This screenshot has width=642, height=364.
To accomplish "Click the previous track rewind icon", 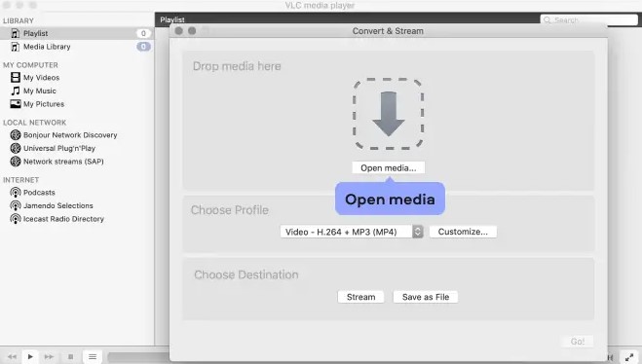I will pyautogui.click(x=12, y=356).
